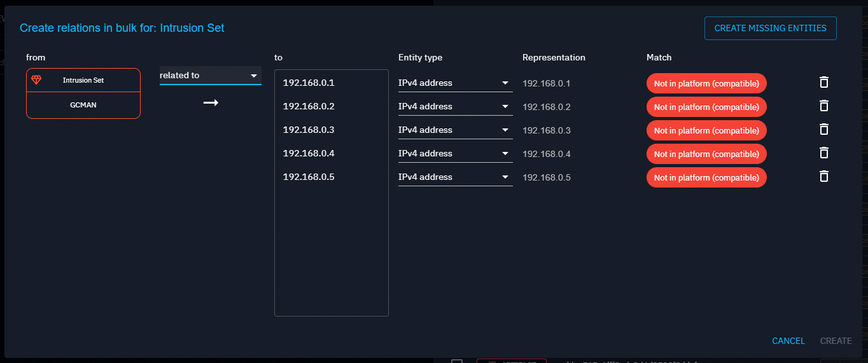Click 'Not in platform' badge for 192.168.0.1
The height and width of the screenshot is (363, 868).
pyautogui.click(x=706, y=83)
